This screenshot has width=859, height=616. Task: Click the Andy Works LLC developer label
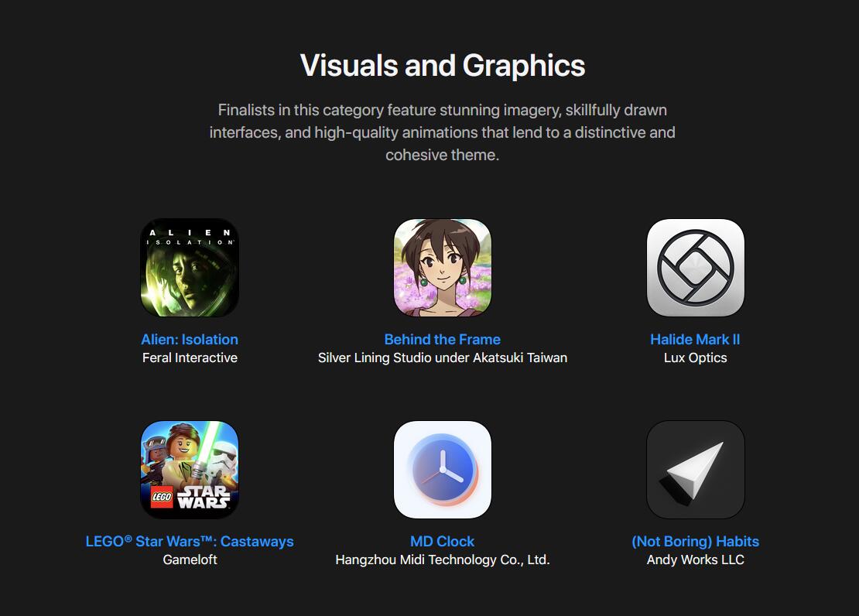[696, 560]
